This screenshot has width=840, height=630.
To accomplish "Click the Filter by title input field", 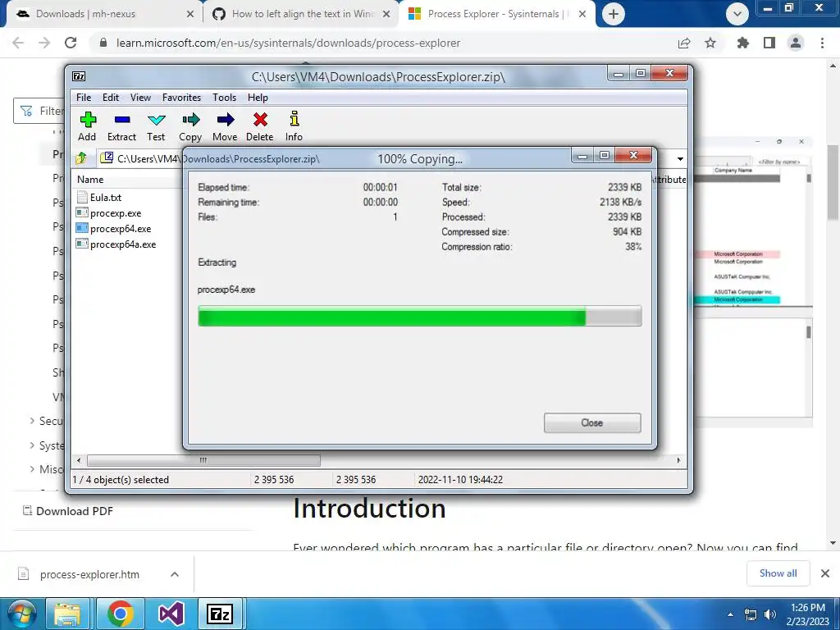I will coord(39,111).
